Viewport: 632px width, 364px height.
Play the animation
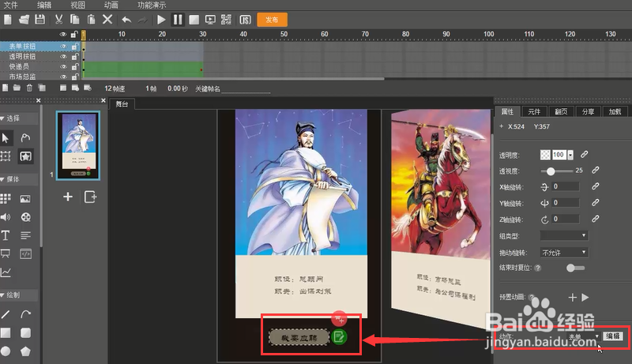(161, 19)
